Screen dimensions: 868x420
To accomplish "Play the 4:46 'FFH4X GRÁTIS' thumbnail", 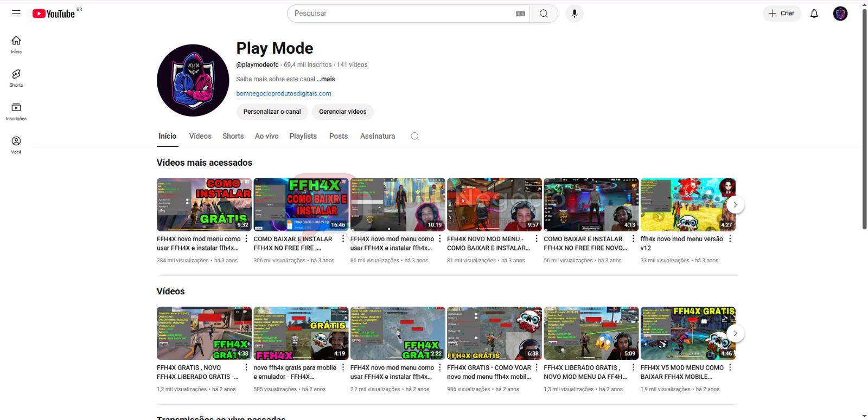I will pos(688,333).
